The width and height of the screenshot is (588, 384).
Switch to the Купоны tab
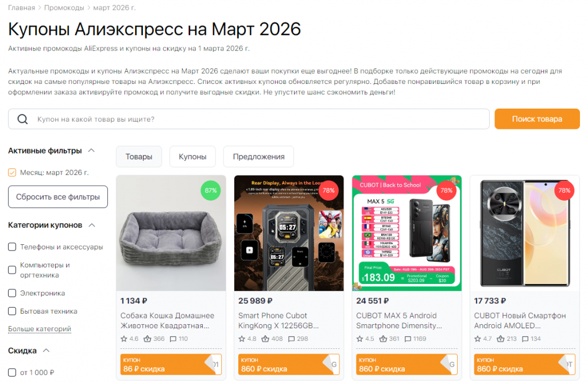tap(192, 156)
